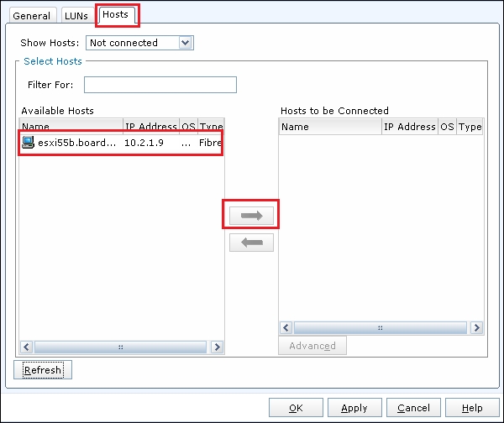Screen dimensions: 504x423
Task: Move host with the right arrow button
Action: [x=251, y=216]
